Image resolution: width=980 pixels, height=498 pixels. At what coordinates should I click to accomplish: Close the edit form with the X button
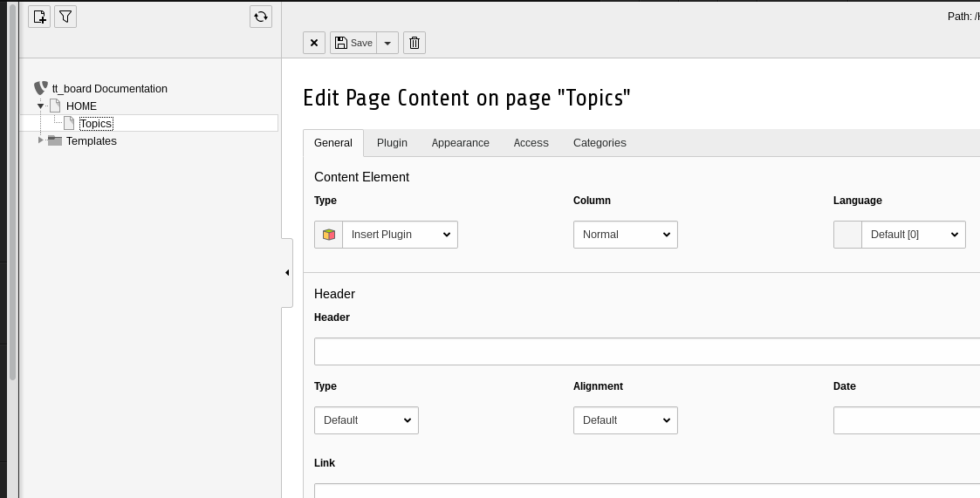(314, 43)
